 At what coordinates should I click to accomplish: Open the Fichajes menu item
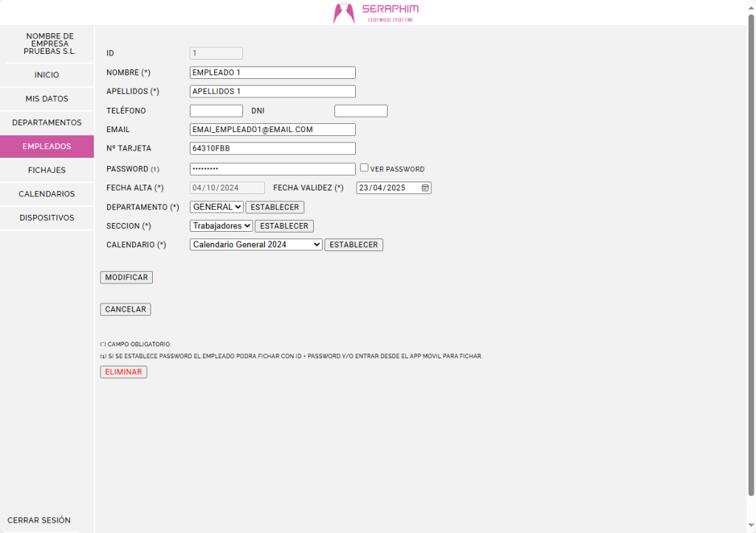(x=47, y=171)
